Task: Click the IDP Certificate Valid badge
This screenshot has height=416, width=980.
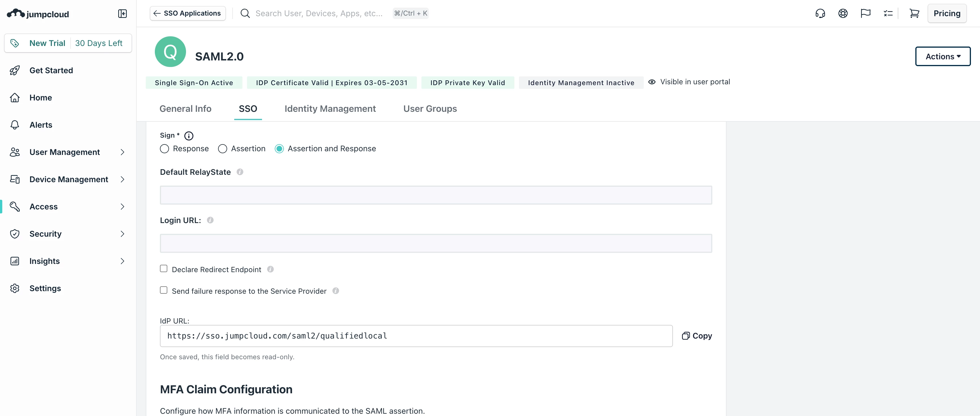Action: 332,83
